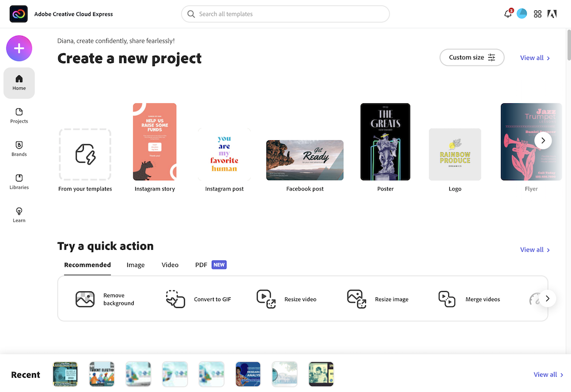This screenshot has height=392, width=571.
Task: Open the Custom size button
Action: point(472,58)
